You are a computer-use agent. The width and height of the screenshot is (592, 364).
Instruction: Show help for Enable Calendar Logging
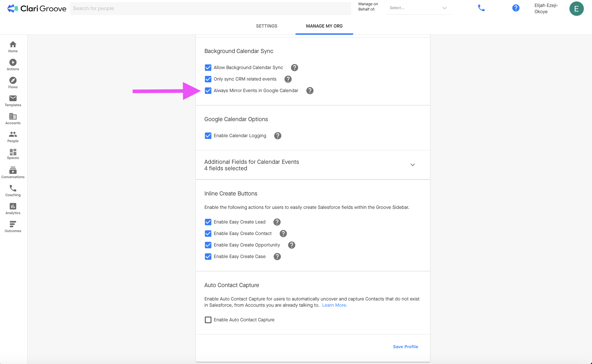278,136
